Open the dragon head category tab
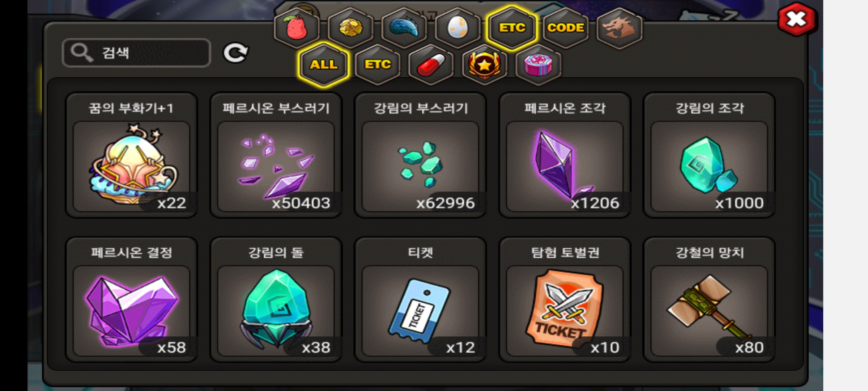Screen dimensions: 868x391 tap(619, 28)
